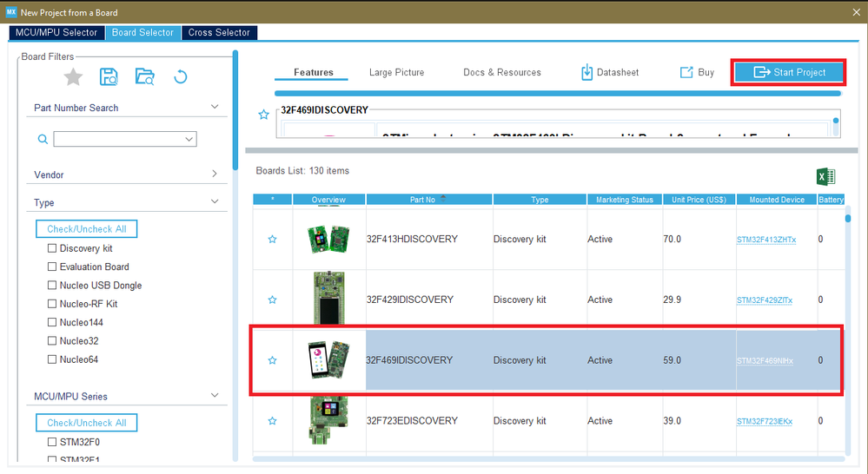Sort by Mounted Device column header
The height and width of the screenshot is (474, 868).
tap(777, 199)
